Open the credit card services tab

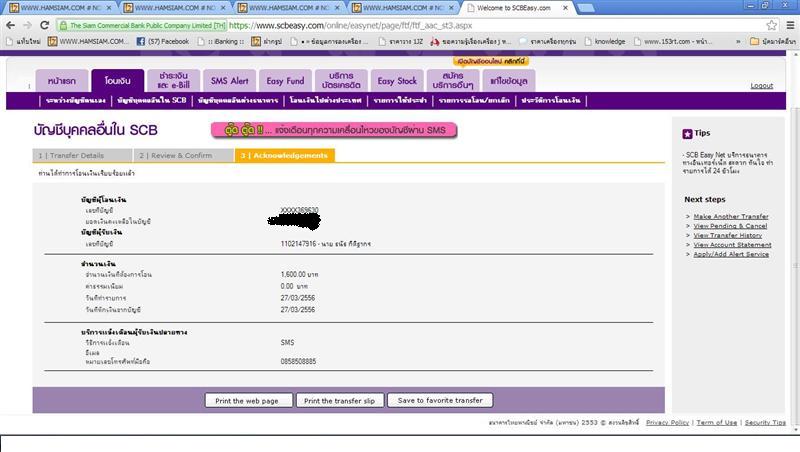(341, 81)
